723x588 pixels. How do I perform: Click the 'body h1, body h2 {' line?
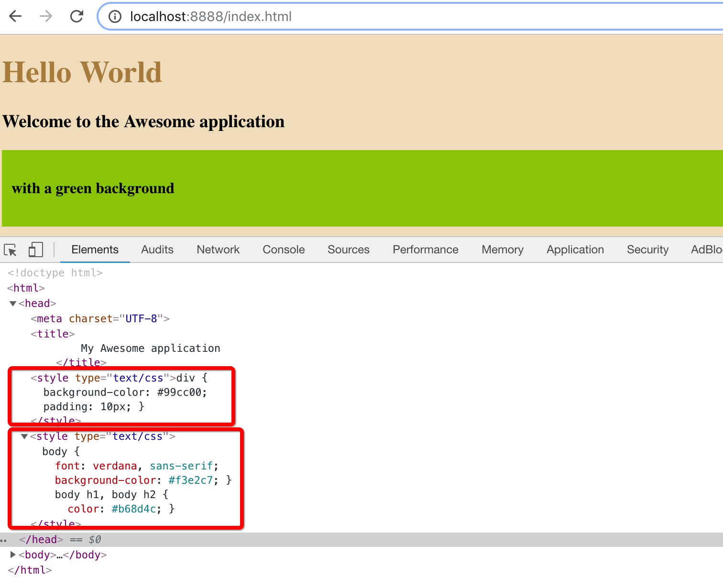click(112, 495)
